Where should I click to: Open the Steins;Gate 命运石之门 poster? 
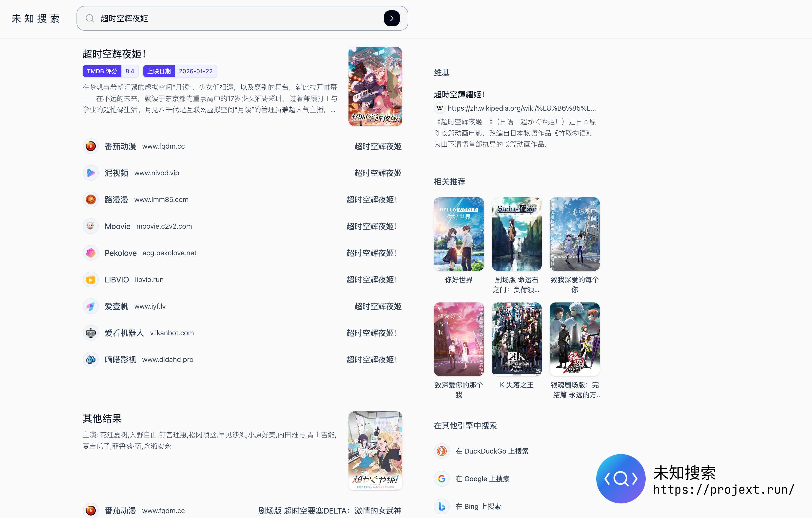coord(517,234)
